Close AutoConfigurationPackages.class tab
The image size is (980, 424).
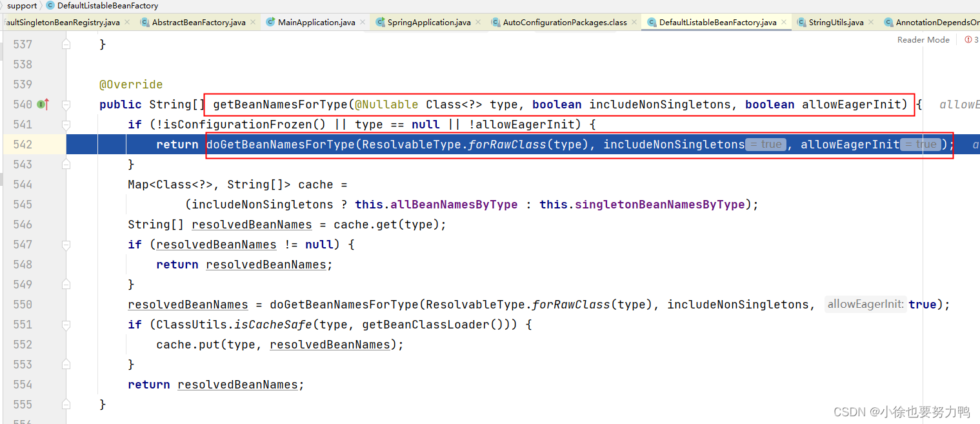[x=635, y=22]
